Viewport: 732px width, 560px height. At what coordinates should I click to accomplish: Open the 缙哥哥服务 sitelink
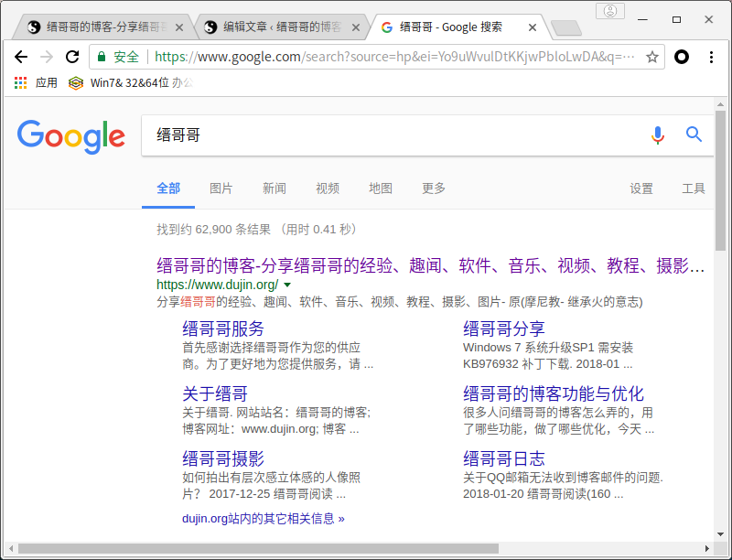(223, 328)
